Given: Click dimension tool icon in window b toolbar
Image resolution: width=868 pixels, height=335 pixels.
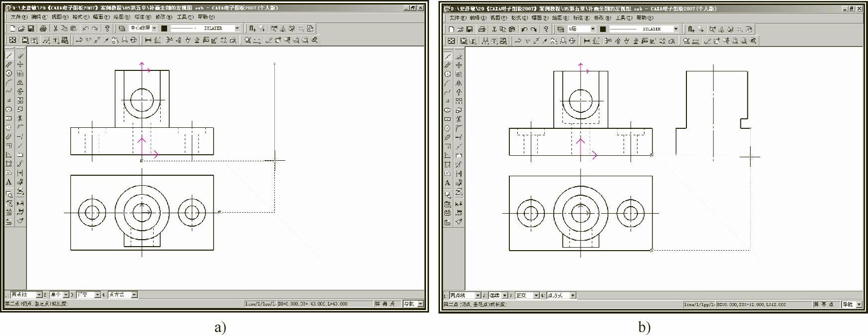Looking at the screenshot, I should 587,41.
